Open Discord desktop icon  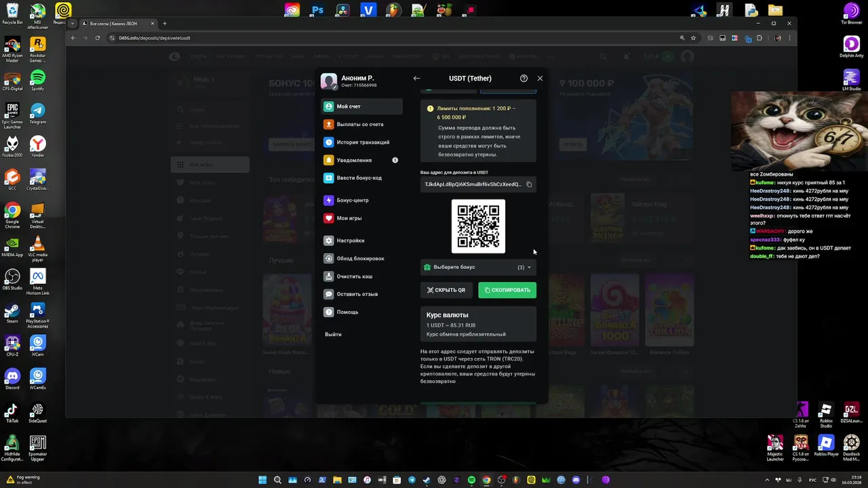[12, 380]
